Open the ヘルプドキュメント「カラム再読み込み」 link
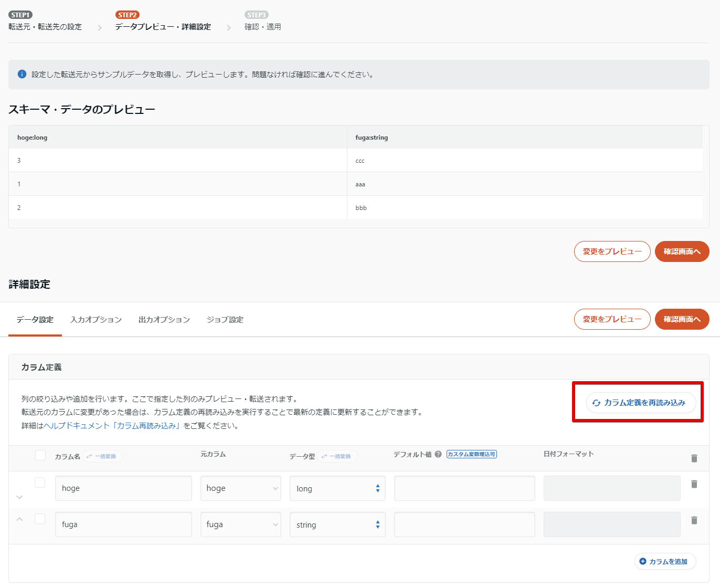This screenshot has height=588, width=720. pos(112,426)
